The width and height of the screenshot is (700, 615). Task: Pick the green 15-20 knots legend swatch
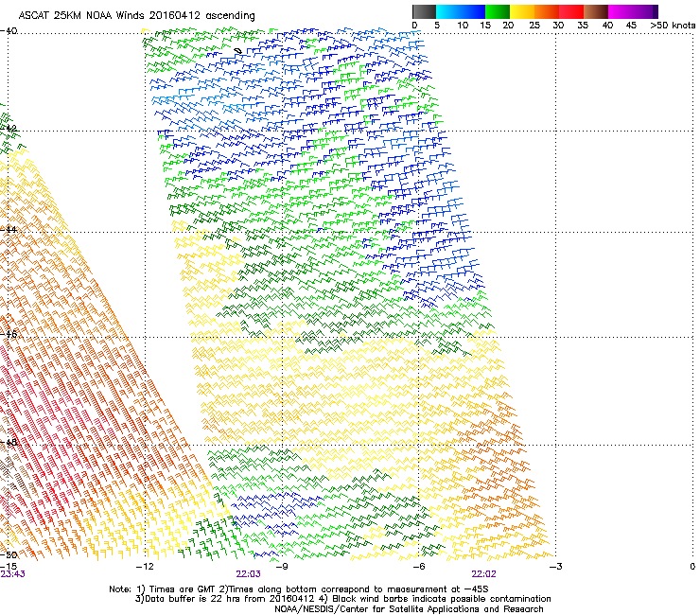point(498,11)
